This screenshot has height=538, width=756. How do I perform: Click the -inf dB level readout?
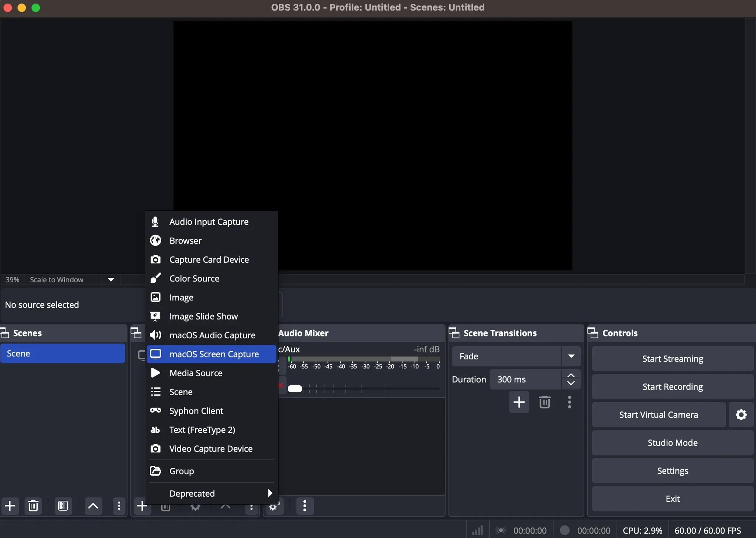tap(427, 349)
